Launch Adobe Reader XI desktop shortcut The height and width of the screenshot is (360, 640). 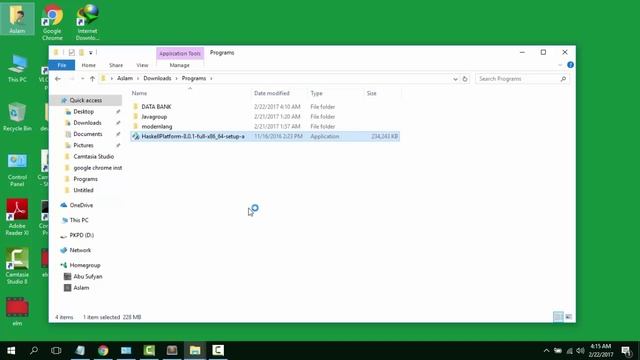[17, 217]
